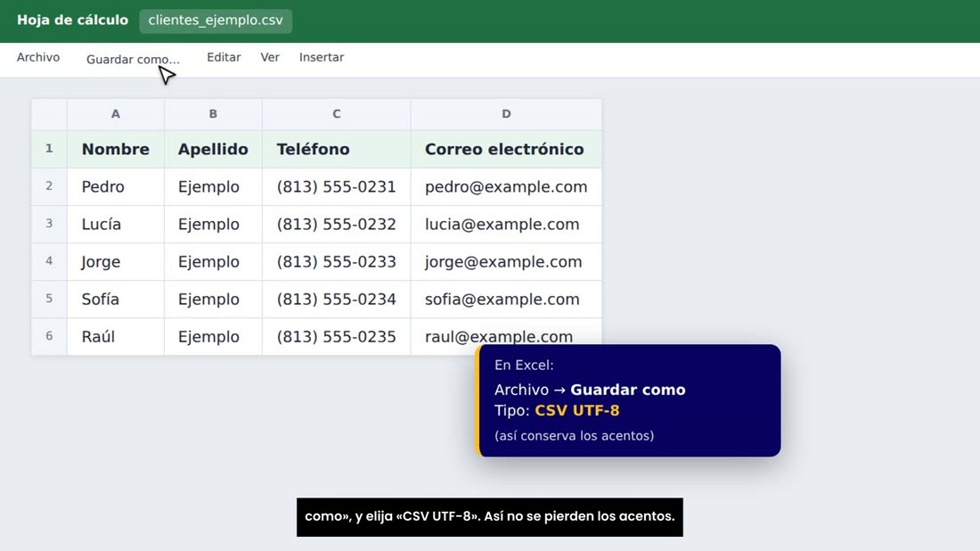The height and width of the screenshot is (551, 980).
Task: Select phone cell (813) 555-0235
Action: [x=336, y=336]
